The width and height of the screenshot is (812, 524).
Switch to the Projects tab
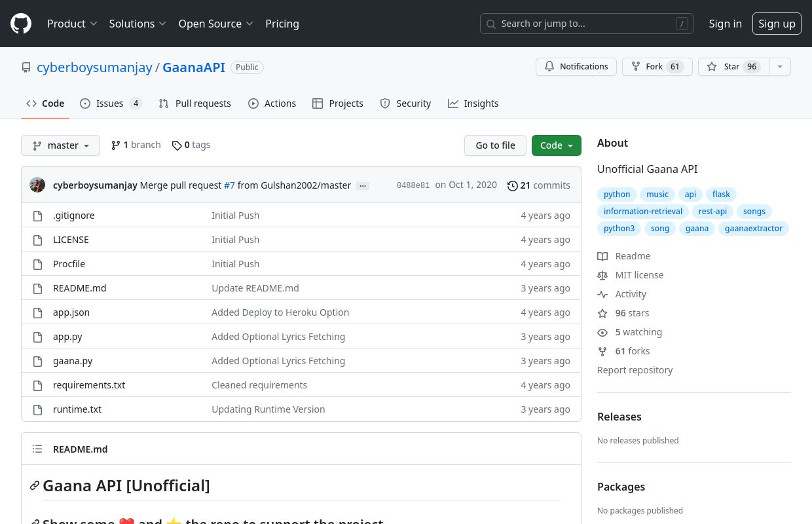[x=338, y=103]
